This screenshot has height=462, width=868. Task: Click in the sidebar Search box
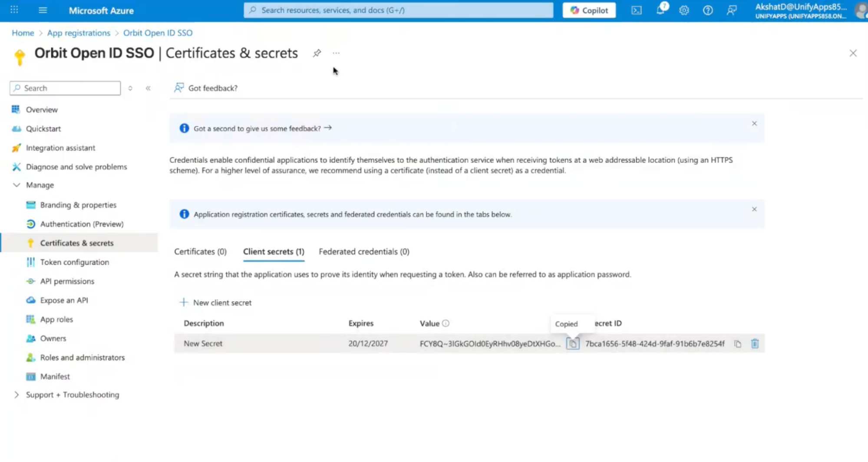[x=65, y=88]
